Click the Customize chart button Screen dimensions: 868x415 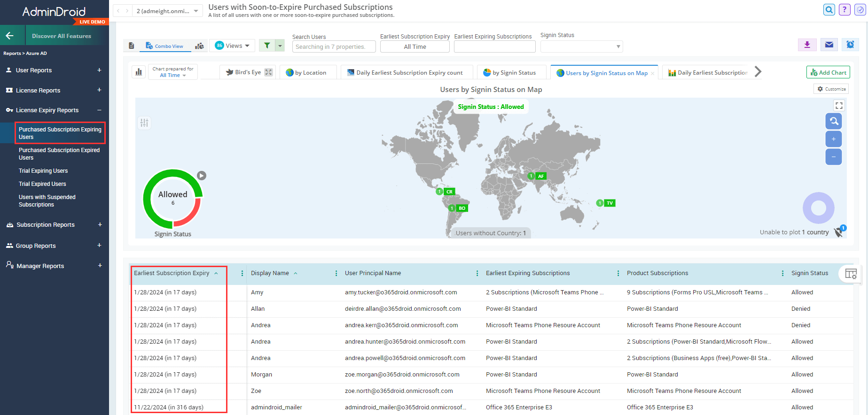[x=831, y=89]
